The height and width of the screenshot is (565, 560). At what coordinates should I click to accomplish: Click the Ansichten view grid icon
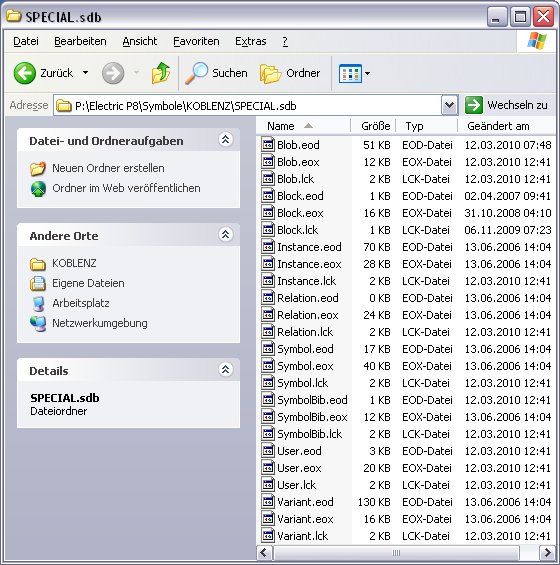(350, 74)
